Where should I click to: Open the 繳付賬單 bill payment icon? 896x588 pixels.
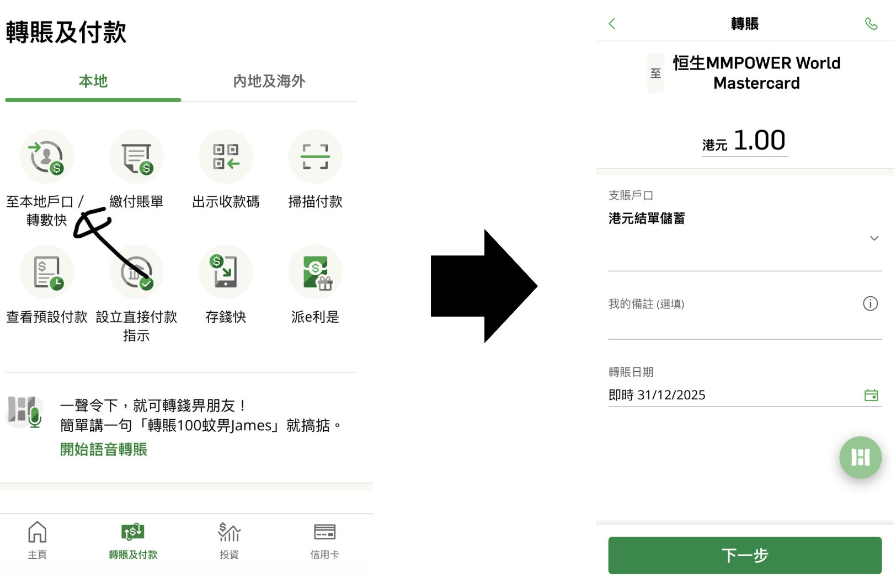point(136,157)
